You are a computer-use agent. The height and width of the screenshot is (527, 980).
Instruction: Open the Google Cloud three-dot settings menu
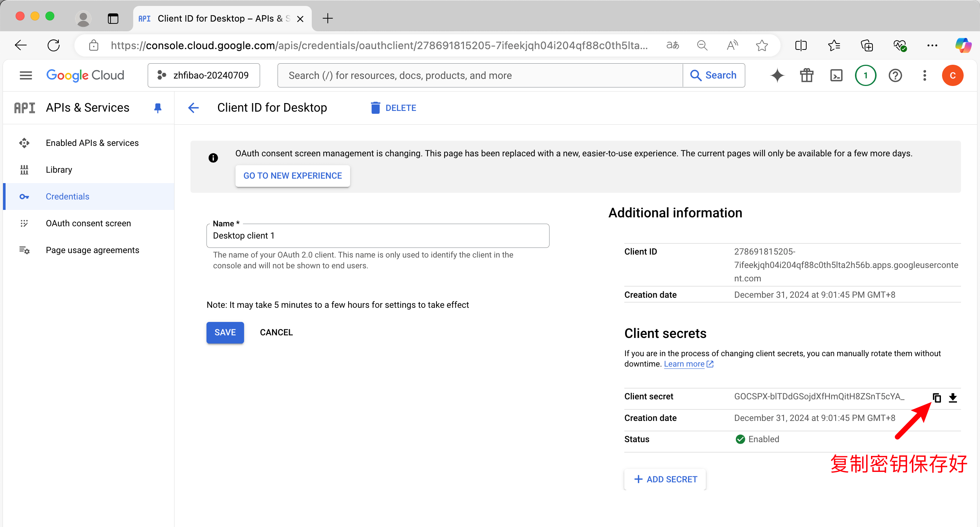pyautogui.click(x=925, y=75)
